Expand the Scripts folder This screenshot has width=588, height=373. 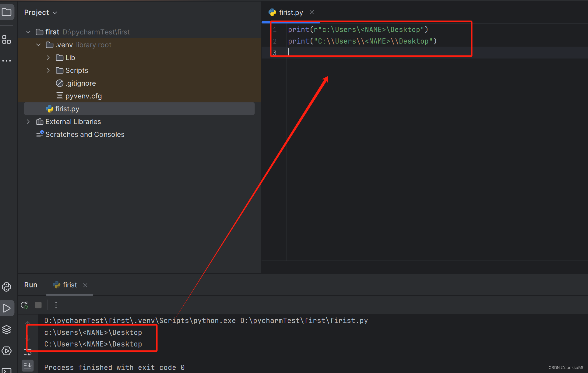[48, 70]
